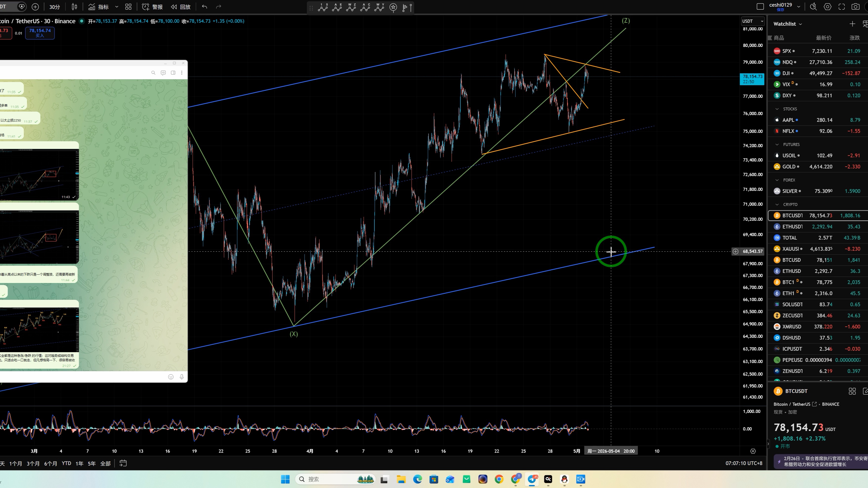This screenshot has width=868, height=488.
Task: Open the compare or add symbol plus button
Action: 35,7
